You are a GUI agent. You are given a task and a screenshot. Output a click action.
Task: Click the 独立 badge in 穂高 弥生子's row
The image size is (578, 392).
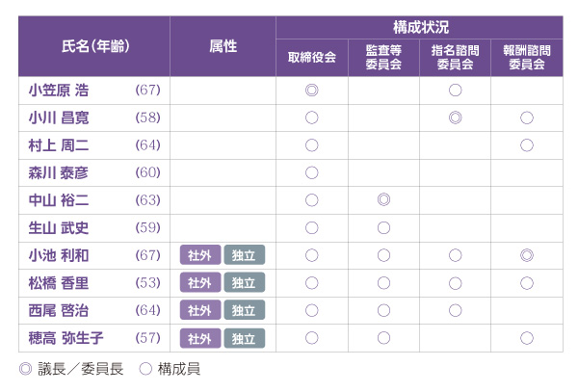244,338
